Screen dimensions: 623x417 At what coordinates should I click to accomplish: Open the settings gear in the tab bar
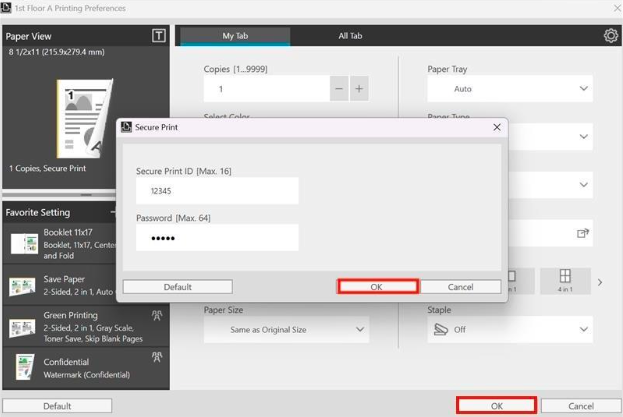(611, 36)
